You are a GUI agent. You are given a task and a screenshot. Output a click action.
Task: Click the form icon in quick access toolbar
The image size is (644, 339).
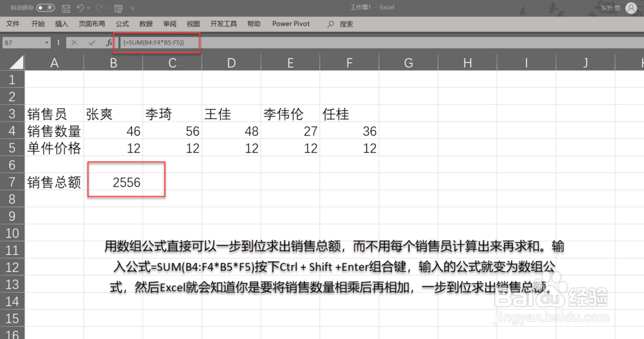118,8
